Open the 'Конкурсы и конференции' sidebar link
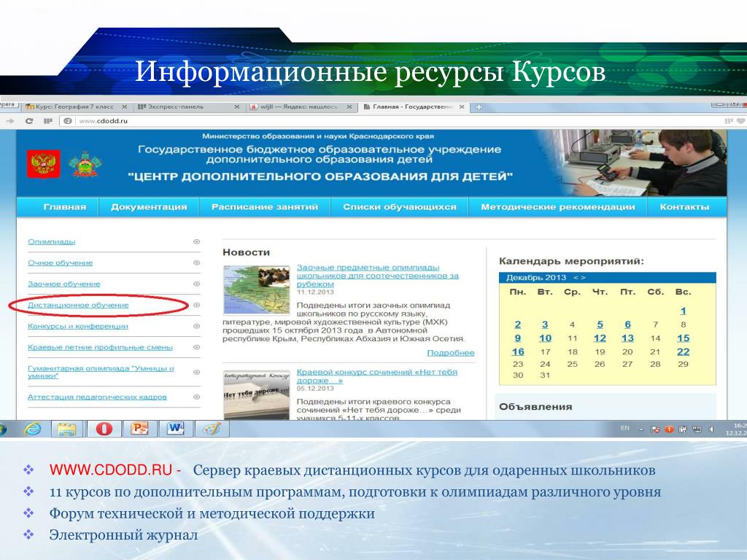 (77, 326)
